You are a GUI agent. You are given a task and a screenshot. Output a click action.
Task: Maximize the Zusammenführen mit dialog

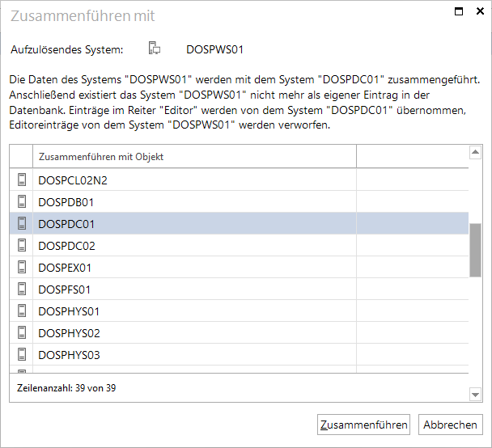pos(459,11)
